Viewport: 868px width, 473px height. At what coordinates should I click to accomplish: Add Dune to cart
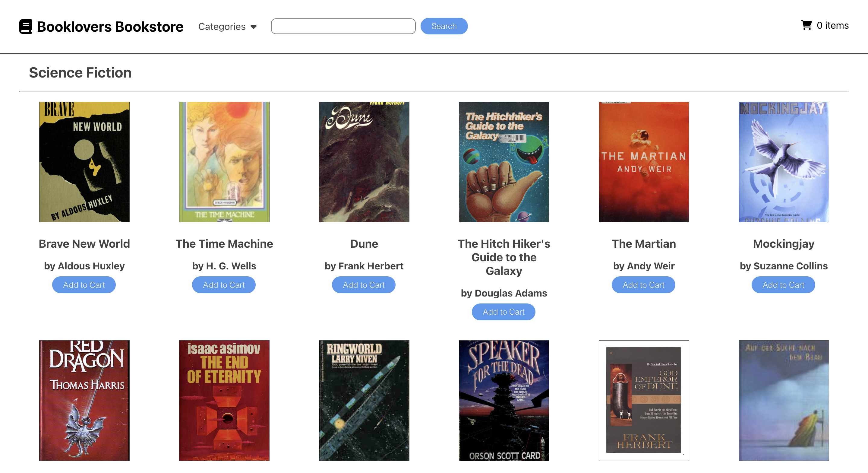coord(364,285)
